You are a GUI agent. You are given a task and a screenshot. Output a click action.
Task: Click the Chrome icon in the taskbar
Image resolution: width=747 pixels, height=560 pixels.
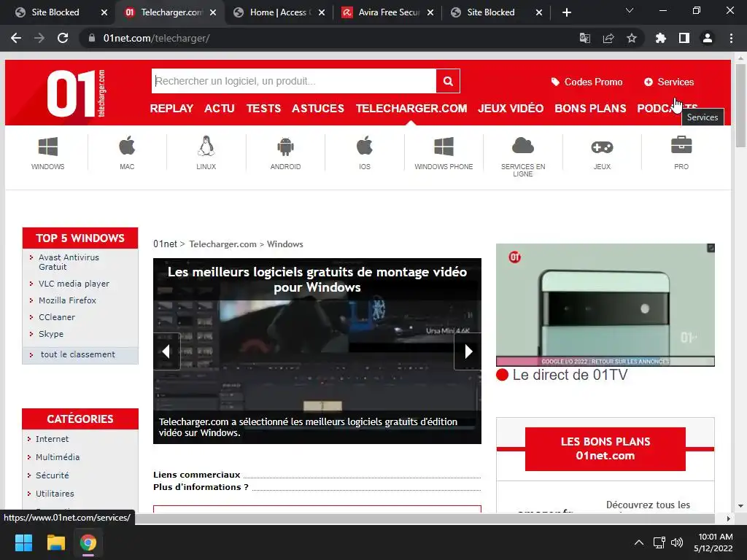tap(88, 542)
